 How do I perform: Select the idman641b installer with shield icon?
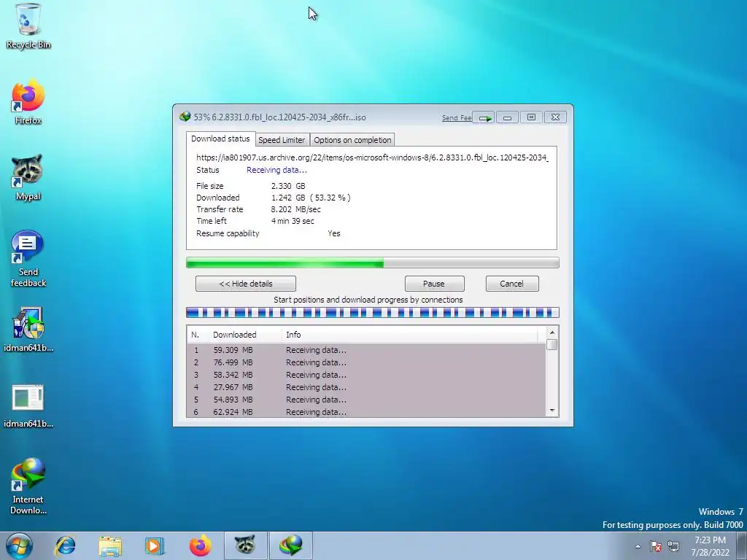(28, 330)
